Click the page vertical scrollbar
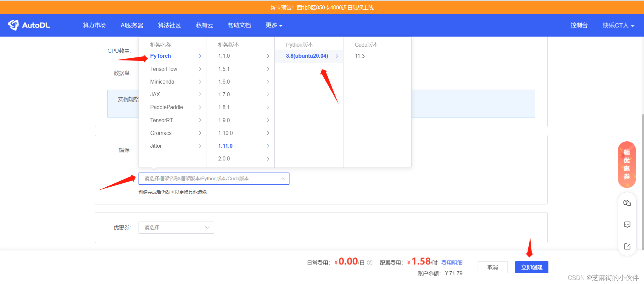This screenshot has height=284, width=644. (643, 181)
